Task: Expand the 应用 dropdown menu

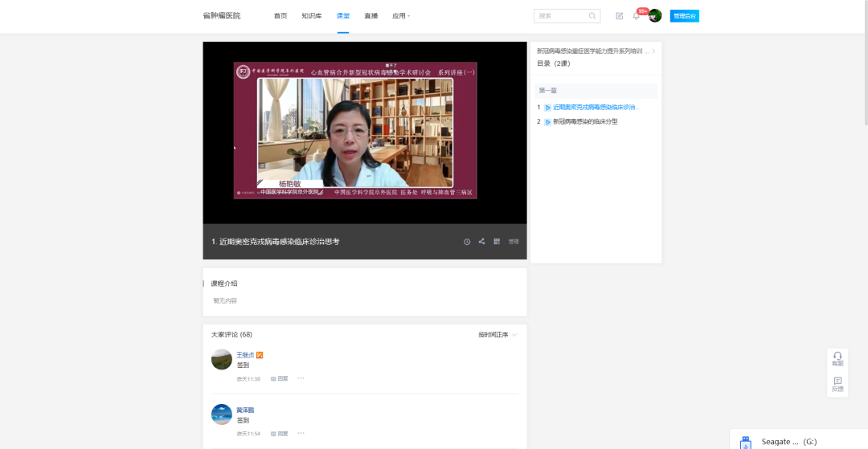Action: click(x=401, y=16)
